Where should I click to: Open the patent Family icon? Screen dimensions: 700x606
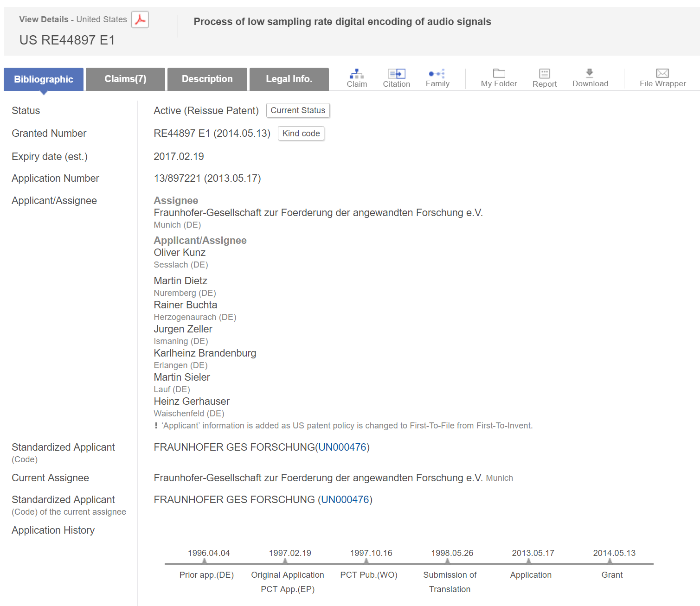pos(437,74)
